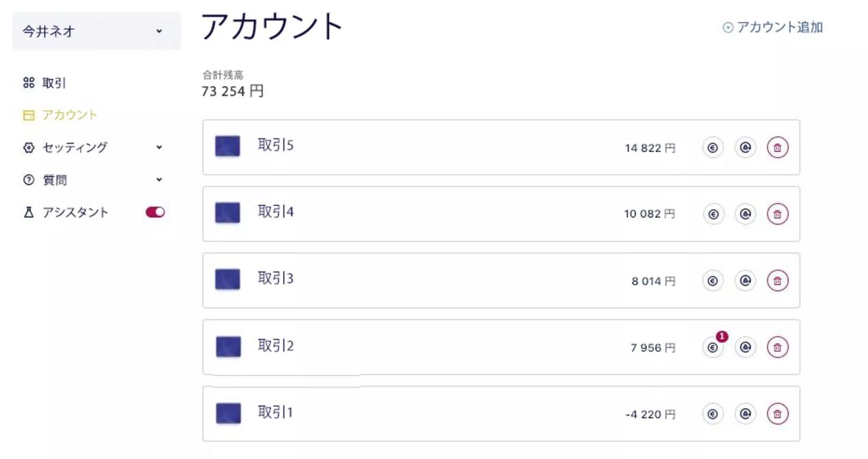This screenshot has height=459, width=868.
Task: Click the refresh icon for 取引2
Action: click(745, 348)
